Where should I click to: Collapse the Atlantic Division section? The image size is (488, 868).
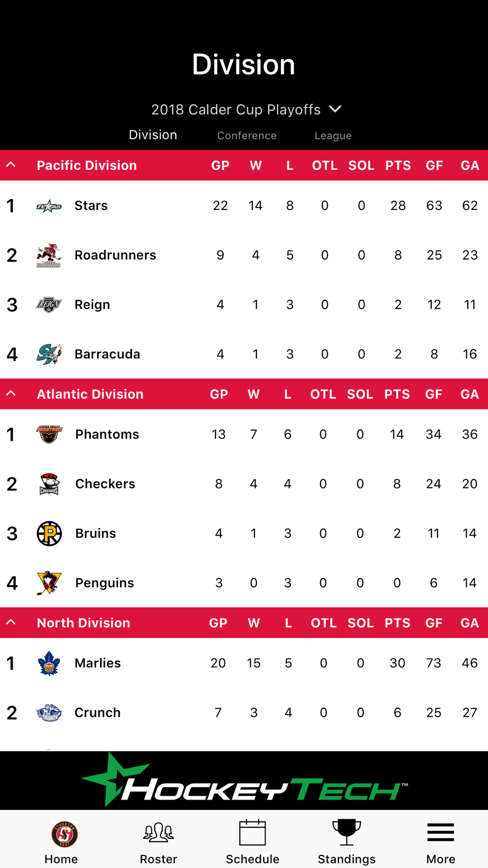(11, 393)
